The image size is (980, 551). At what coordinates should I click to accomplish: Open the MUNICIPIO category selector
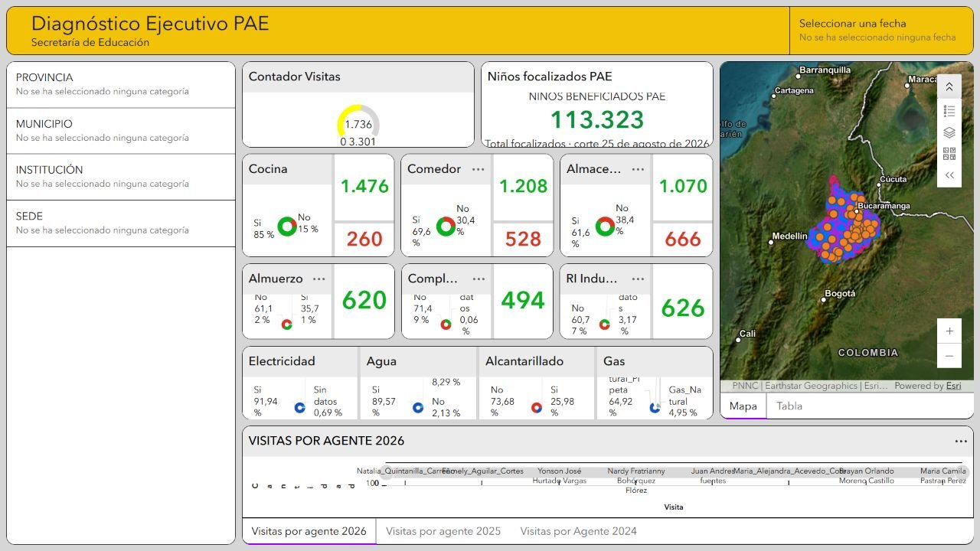[x=121, y=131]
